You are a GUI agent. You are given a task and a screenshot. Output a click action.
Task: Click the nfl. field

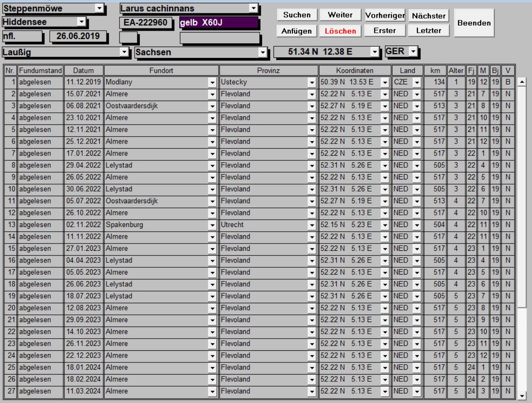pyautogui.click(x=22, y=36)
